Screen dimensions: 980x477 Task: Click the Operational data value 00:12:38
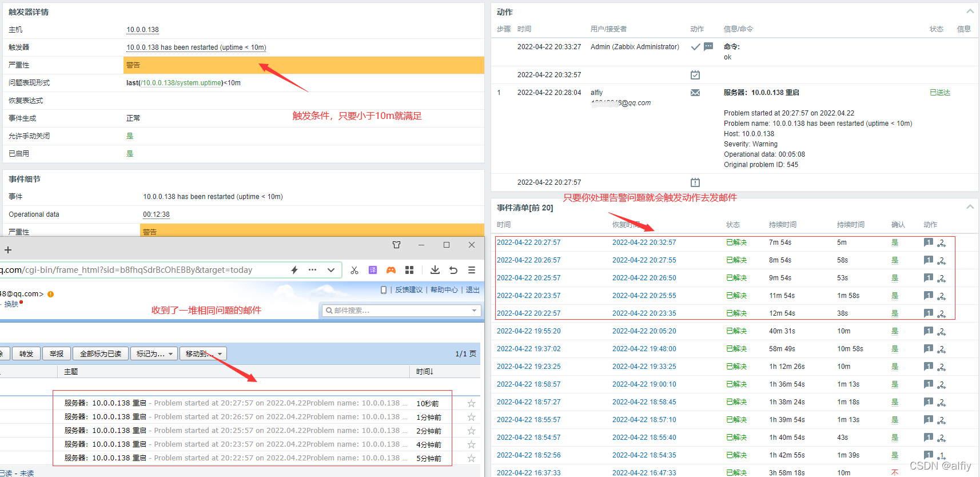click(x=156, y=214)
